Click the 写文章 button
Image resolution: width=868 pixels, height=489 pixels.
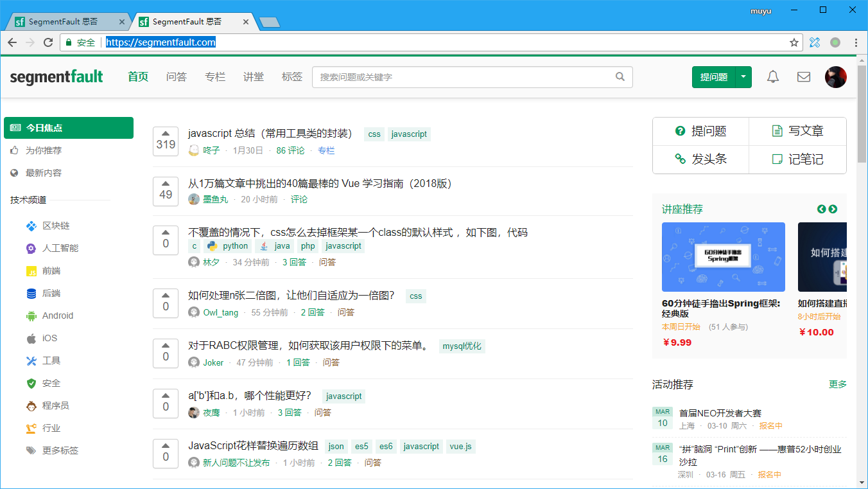[x=797, y=131]
